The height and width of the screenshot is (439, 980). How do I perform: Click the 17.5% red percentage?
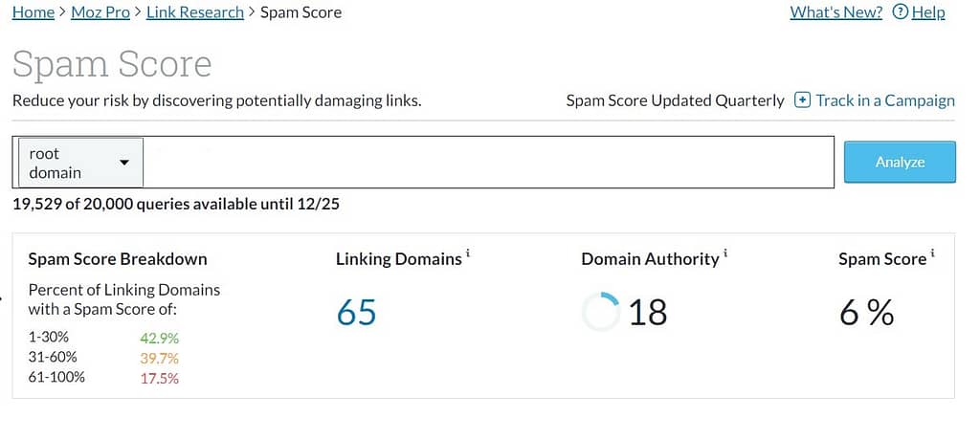(x=160, y=379)
